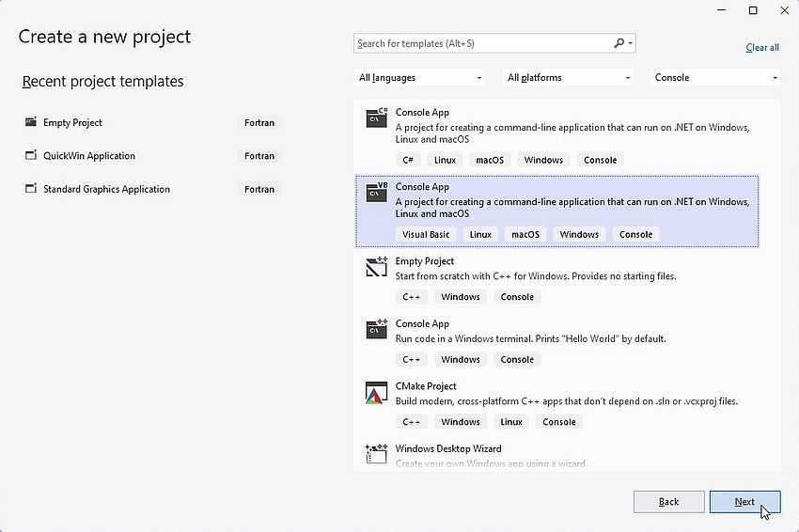Image resolution: width=799 pixels, height=532 pixels.
Task: Click the C++ Console App template icon
Action: tap(377, 329)
